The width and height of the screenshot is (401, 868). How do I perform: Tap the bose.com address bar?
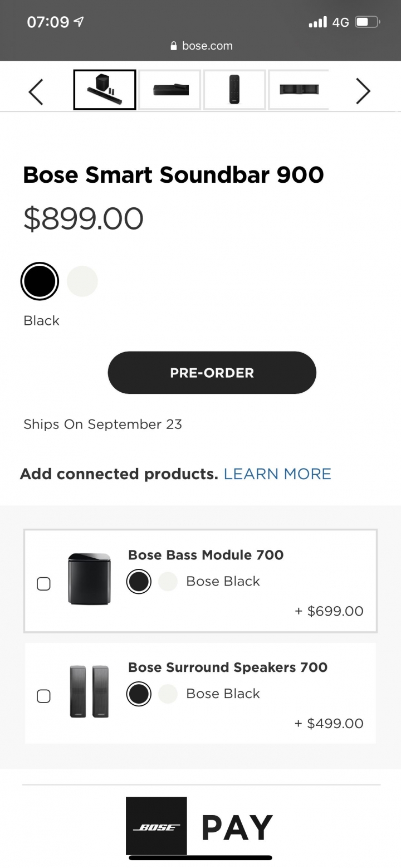click(201, 46)
